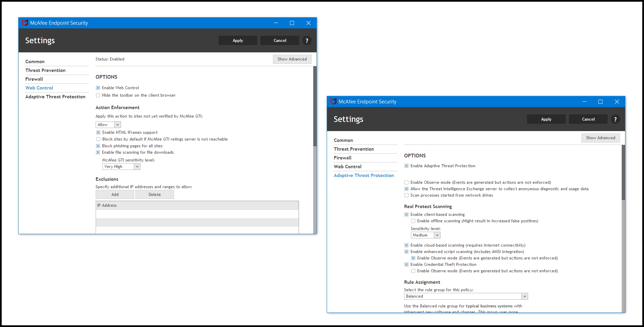
Task: Toggle Enable client-based scanning
Action: (406, 215)
